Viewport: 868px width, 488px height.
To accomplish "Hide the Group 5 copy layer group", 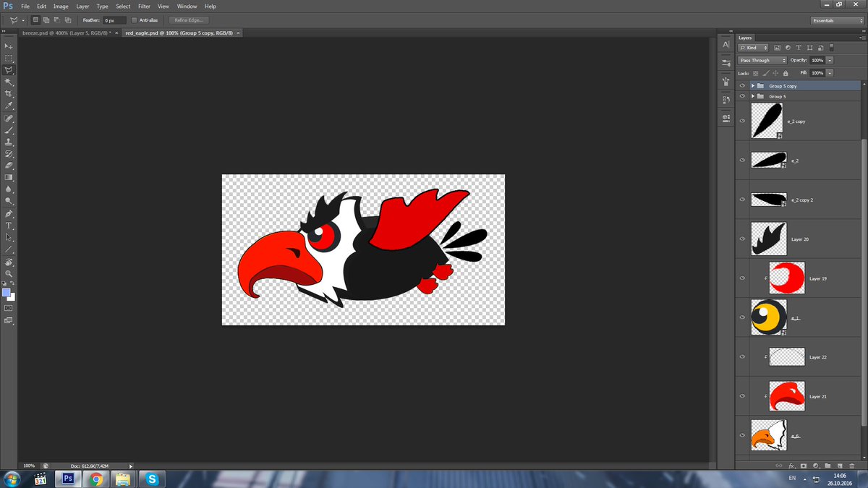I will pyautogui.click(x=742, y=85).
